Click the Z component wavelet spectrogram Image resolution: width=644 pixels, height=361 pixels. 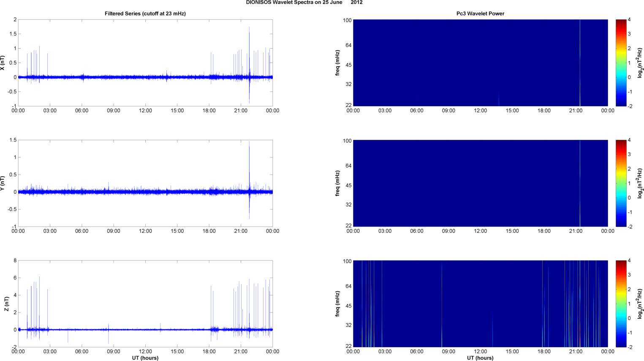click(480, 304)
